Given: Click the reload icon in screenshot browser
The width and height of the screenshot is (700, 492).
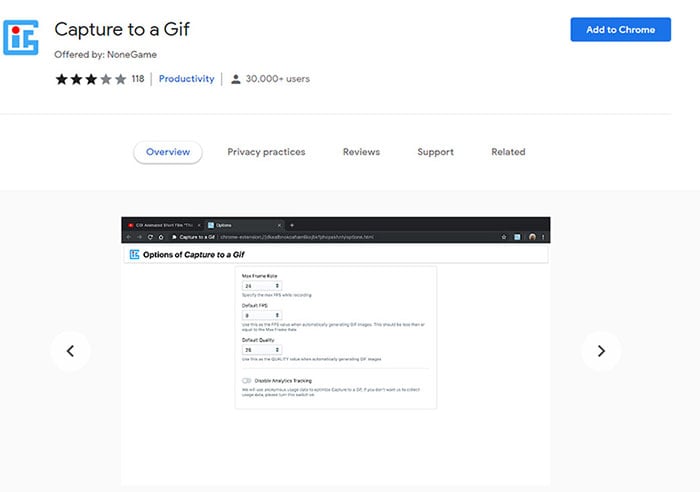Looking at the screenshot, I should [150, 237].
